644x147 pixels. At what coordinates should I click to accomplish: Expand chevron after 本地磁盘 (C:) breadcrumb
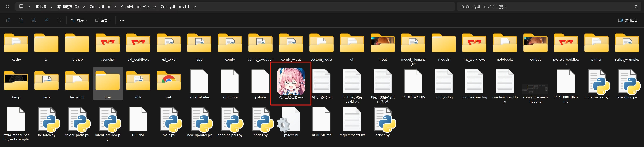point(84,7)
